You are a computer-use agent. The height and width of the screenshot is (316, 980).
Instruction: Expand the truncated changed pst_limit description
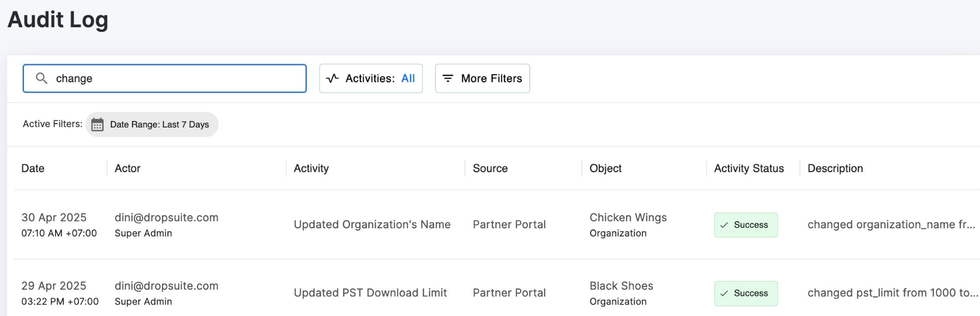tap(893, 293)
